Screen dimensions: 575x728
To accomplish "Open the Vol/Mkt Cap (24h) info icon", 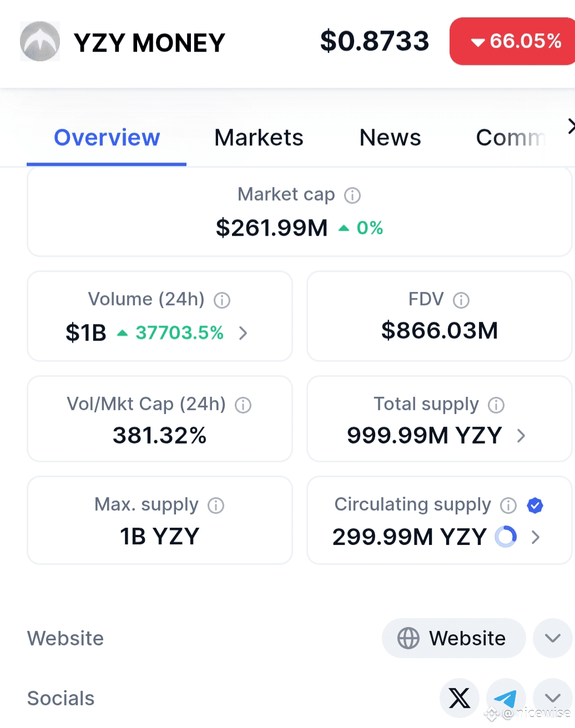I will [243, 405].
